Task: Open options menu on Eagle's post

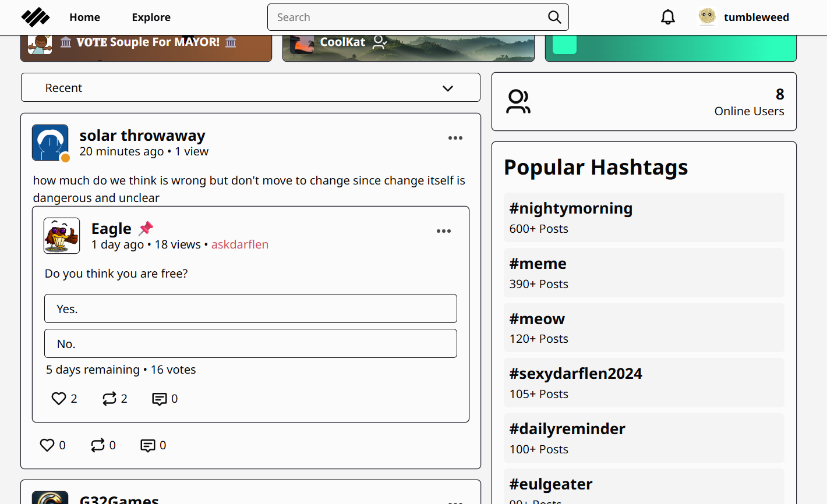Action: click(x=443, y=231)
